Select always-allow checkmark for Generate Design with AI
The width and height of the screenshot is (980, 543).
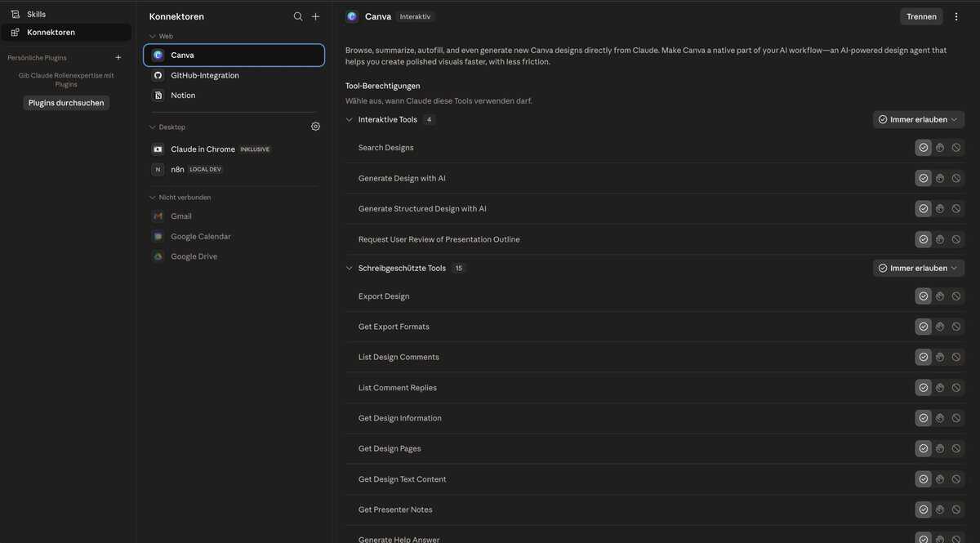pyautogui.click(x=924, y=178)
